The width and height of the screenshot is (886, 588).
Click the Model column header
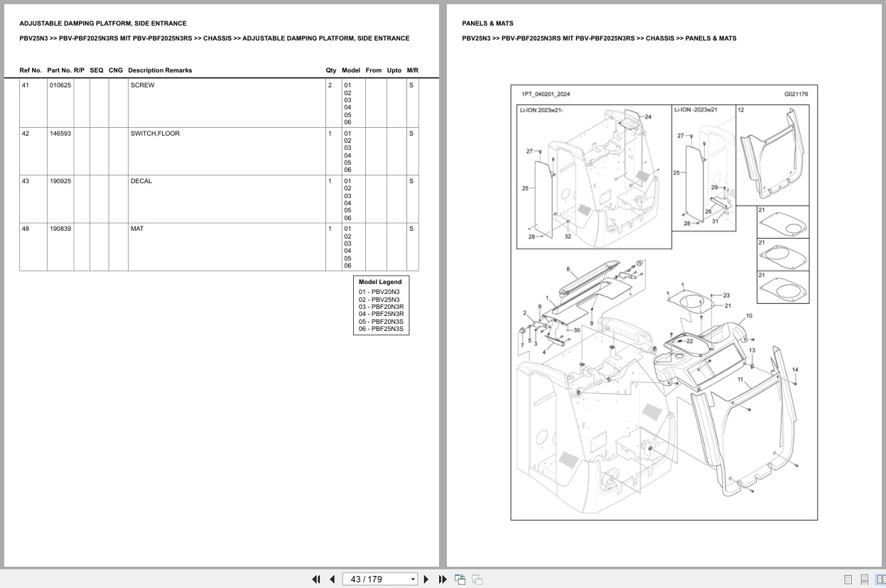[351, 70]
